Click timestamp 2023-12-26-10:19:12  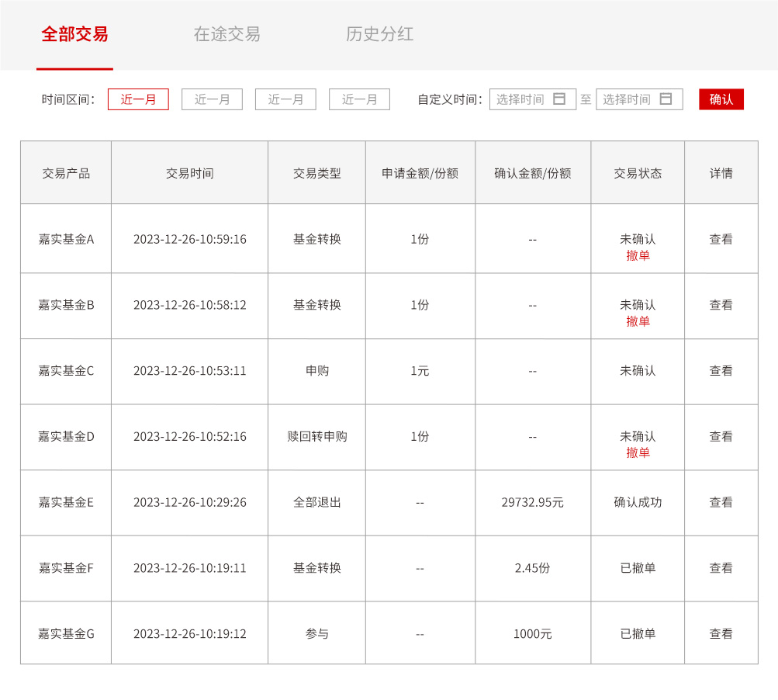tap(190, 634)
